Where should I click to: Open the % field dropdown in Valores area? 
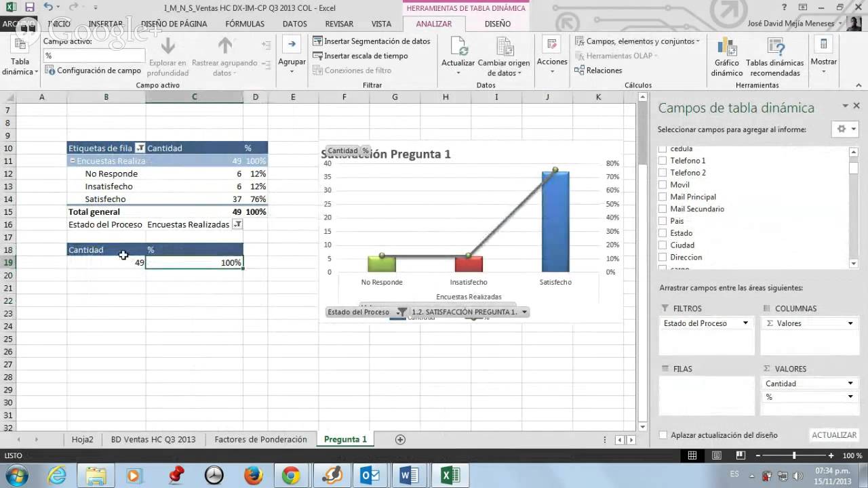coord(850,396)
